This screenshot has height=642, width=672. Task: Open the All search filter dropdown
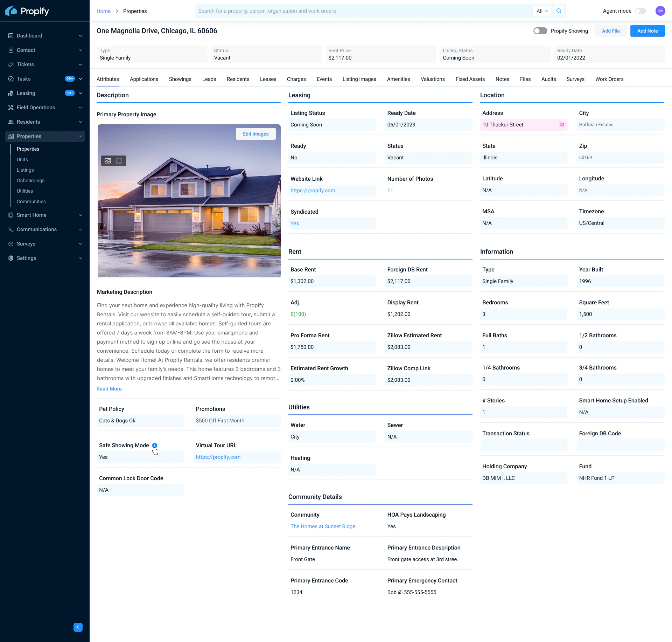point(542,11)
